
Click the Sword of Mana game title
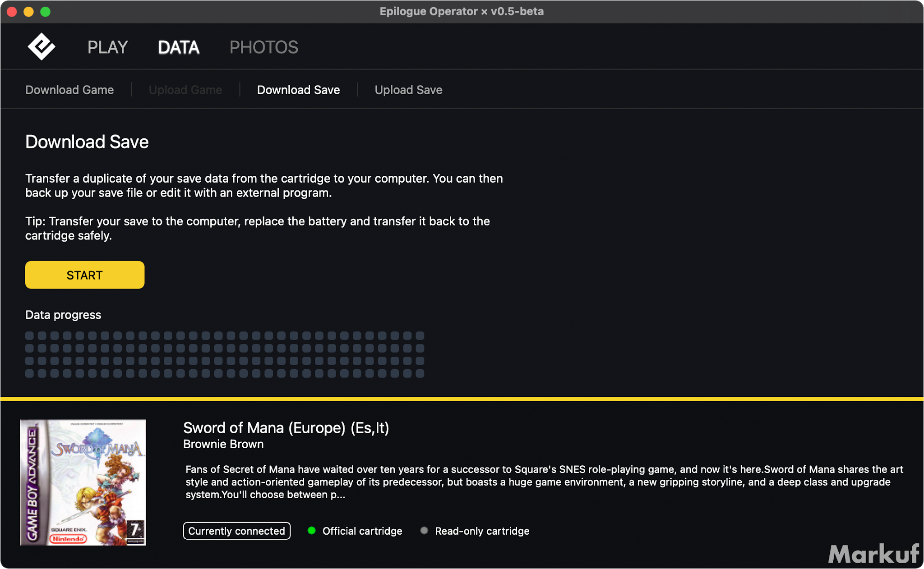coord(286,427)
